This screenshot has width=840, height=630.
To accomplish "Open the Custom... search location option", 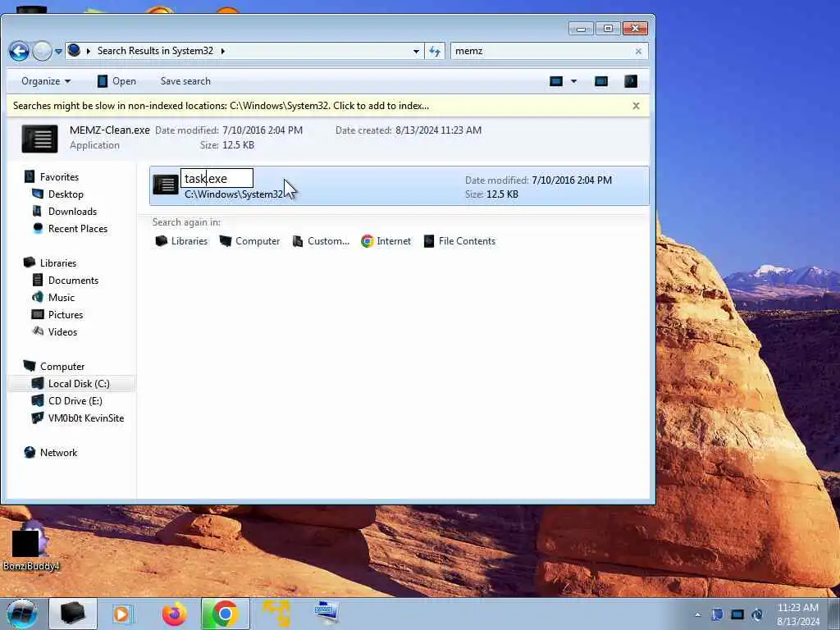I will 321,241.
